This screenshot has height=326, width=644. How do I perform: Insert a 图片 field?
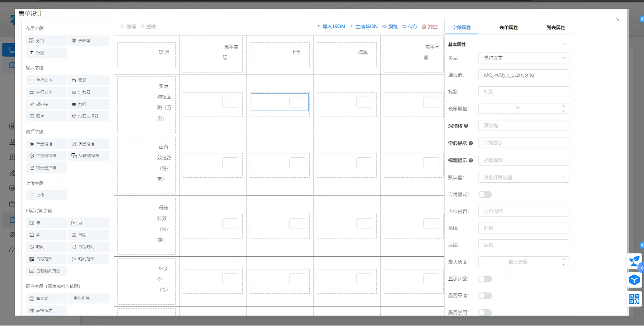pos(46,116)
